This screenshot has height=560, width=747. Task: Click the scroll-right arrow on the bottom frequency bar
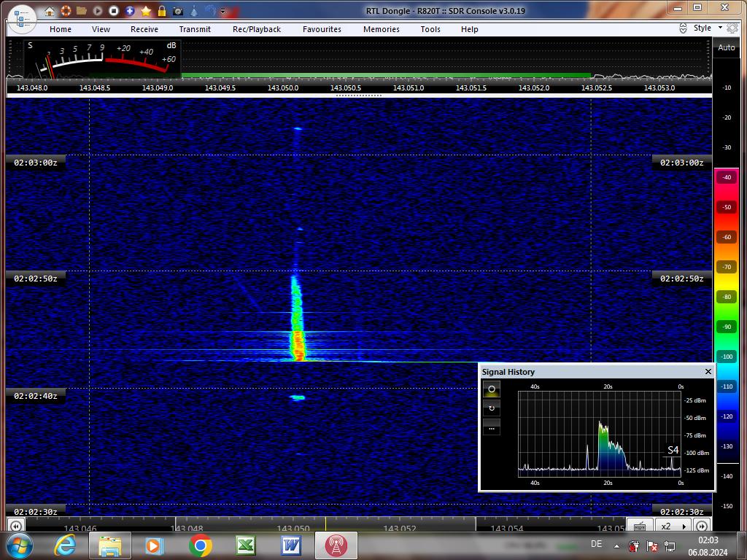click(x=702, y=526)
